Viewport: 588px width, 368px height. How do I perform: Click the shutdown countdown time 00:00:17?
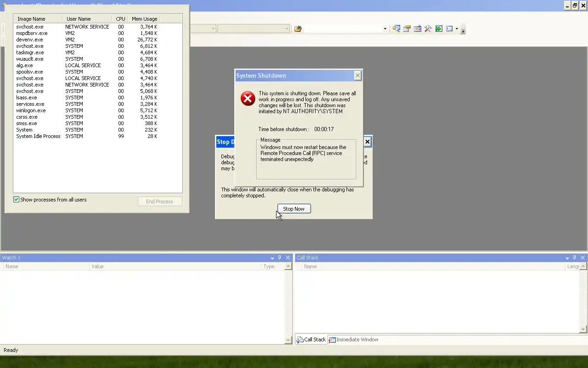coord(324,129)
